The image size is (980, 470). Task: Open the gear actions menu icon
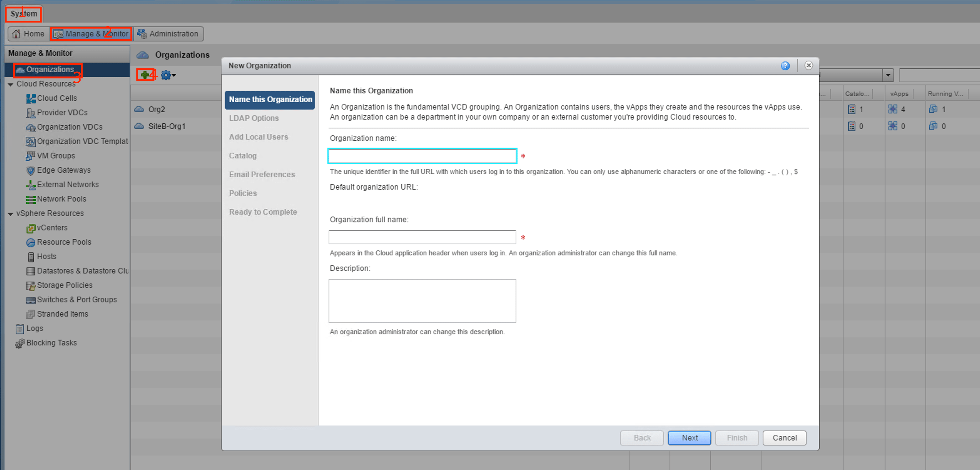pos(166,75)
